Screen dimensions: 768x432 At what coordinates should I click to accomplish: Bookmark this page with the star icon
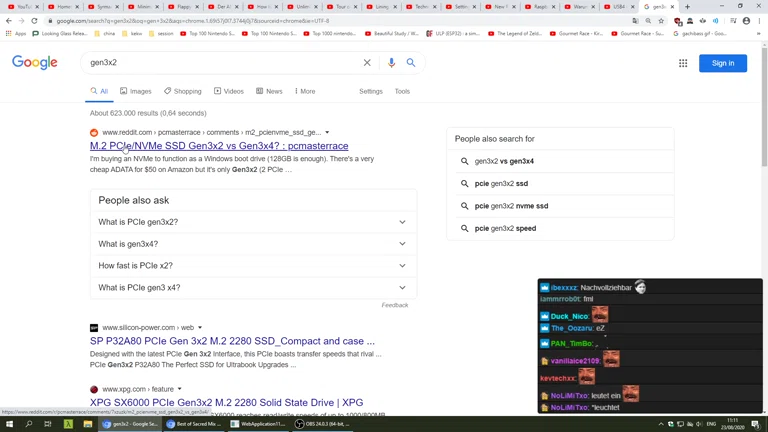tap(661, 20)
